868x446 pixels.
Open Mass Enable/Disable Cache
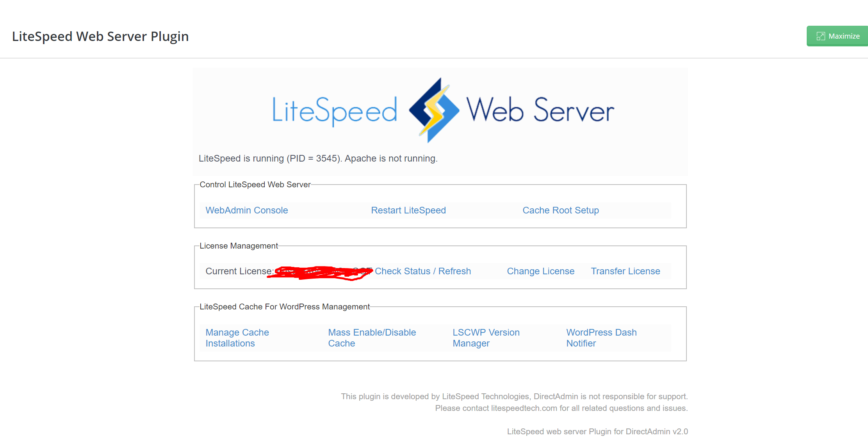(x=372, y=338)
